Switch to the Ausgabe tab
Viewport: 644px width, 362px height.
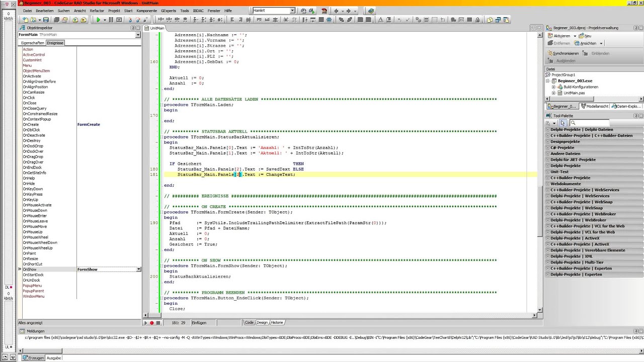(54, 358)
